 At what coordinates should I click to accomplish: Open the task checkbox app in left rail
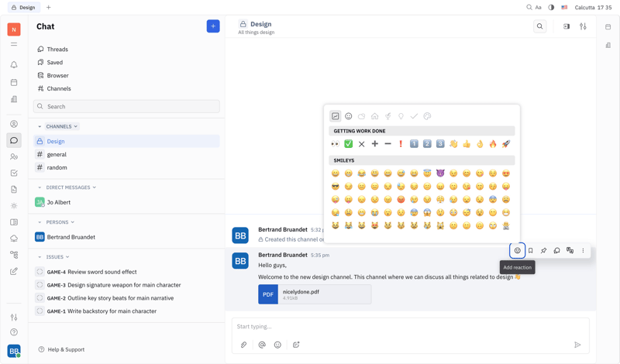click(x=14, y=173)
